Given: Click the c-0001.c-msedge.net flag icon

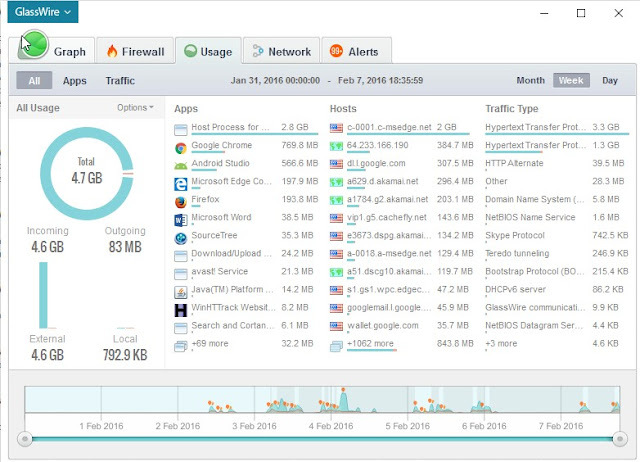Looking at the screenshot, I should tap(336, 128).
